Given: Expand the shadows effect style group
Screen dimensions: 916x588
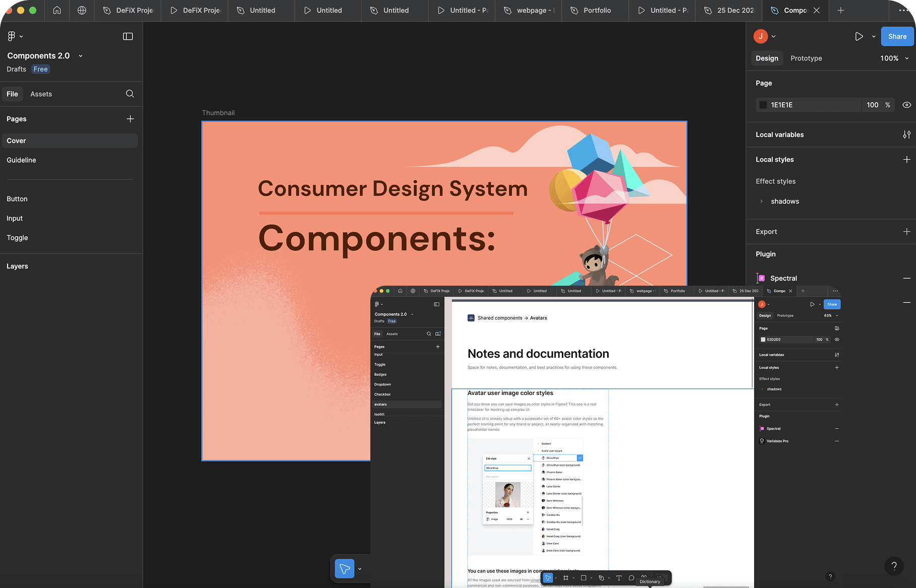Looking at the screenshot, I should [x=761, y=202].
